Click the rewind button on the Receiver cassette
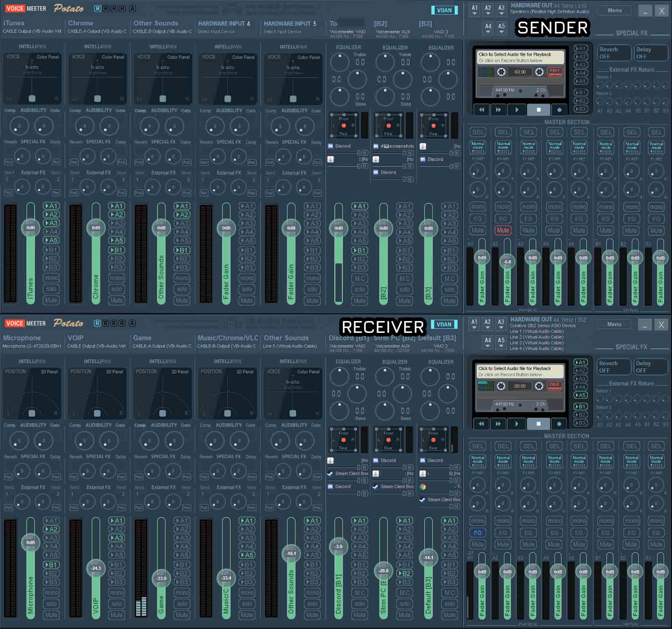 click(481, 424)
